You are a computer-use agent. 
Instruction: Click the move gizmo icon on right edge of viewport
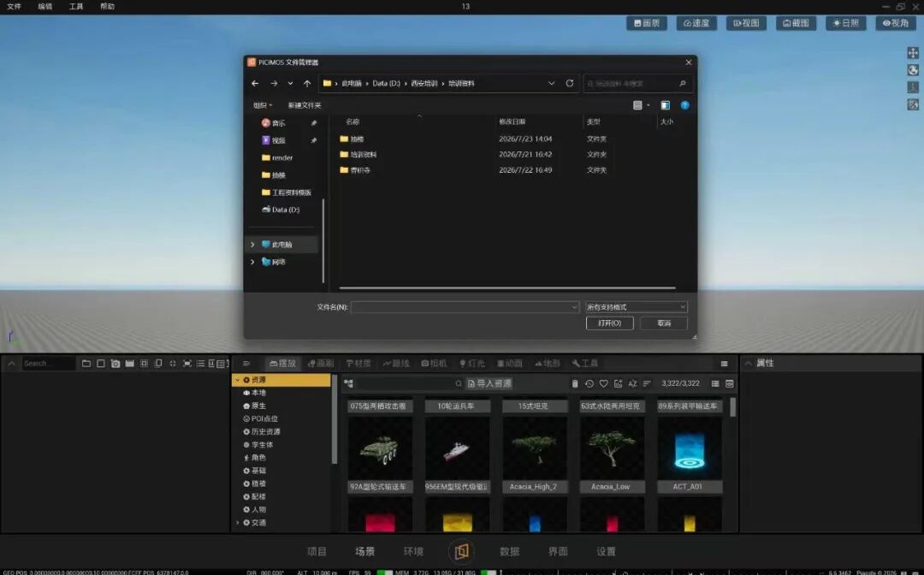913,53
